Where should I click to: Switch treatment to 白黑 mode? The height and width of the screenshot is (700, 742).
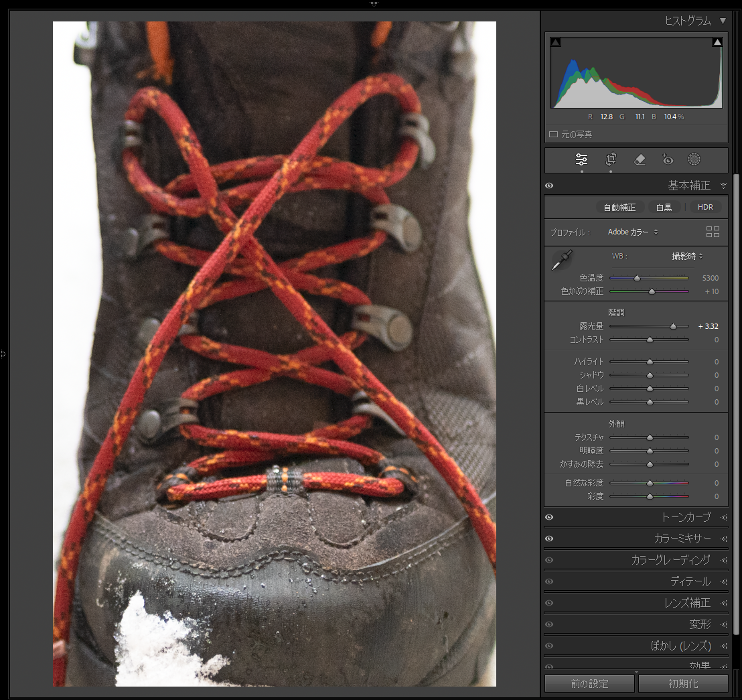pos(664,207)
